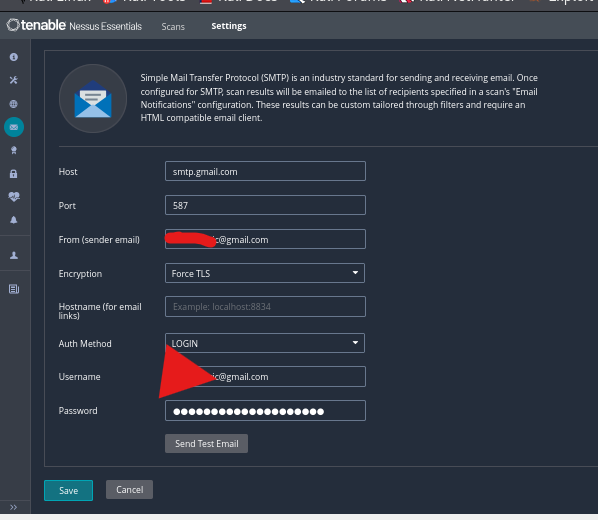
Task: Open Custom CA ribbon icon
Action: pyautogui.click(x=14, y=150)
